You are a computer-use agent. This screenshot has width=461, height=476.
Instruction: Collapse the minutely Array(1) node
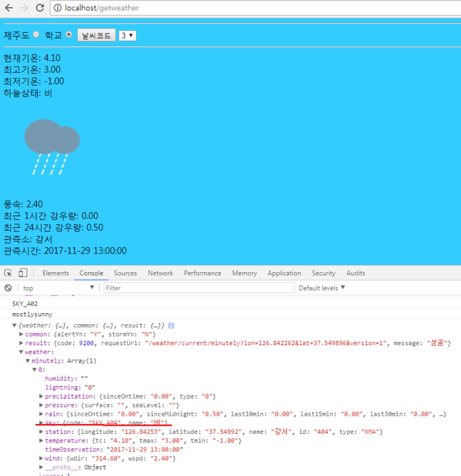point(28,361)
